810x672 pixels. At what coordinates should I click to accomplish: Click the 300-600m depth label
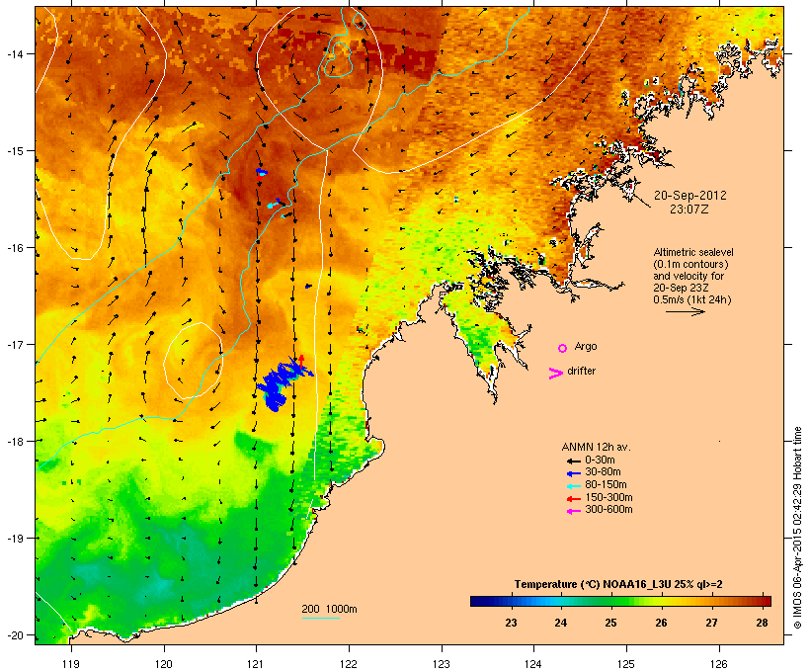(x=609, y=510)
